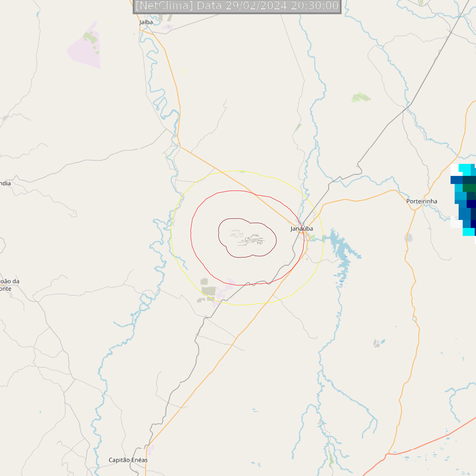Click the airfield outline inside the innermost ring

(x=247, y=238)
